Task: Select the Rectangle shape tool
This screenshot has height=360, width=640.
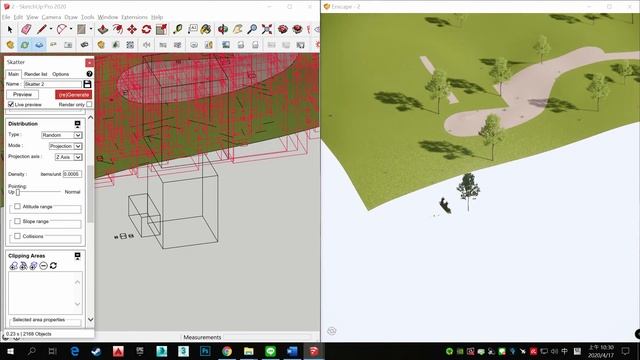Action: click(82, 29)
